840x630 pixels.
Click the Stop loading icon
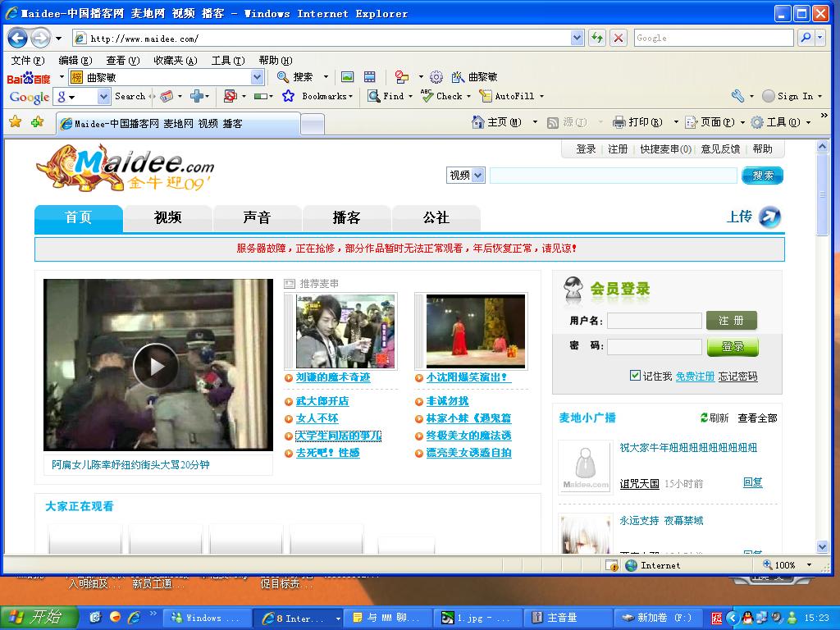point(619,38)
